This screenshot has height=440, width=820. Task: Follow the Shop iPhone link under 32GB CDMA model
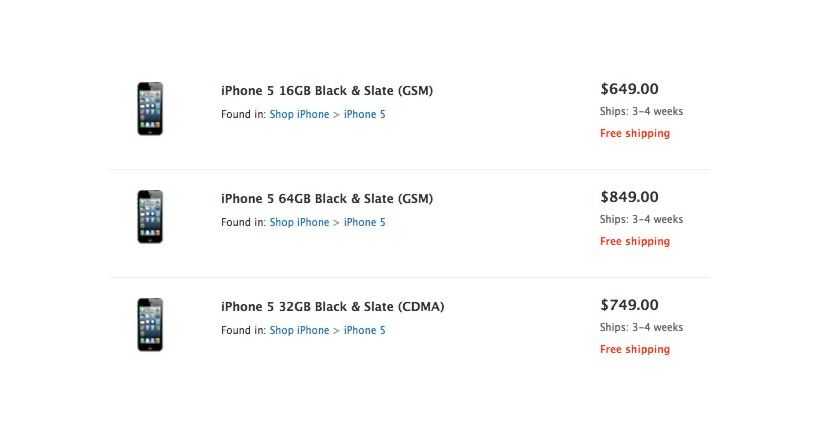299,331
